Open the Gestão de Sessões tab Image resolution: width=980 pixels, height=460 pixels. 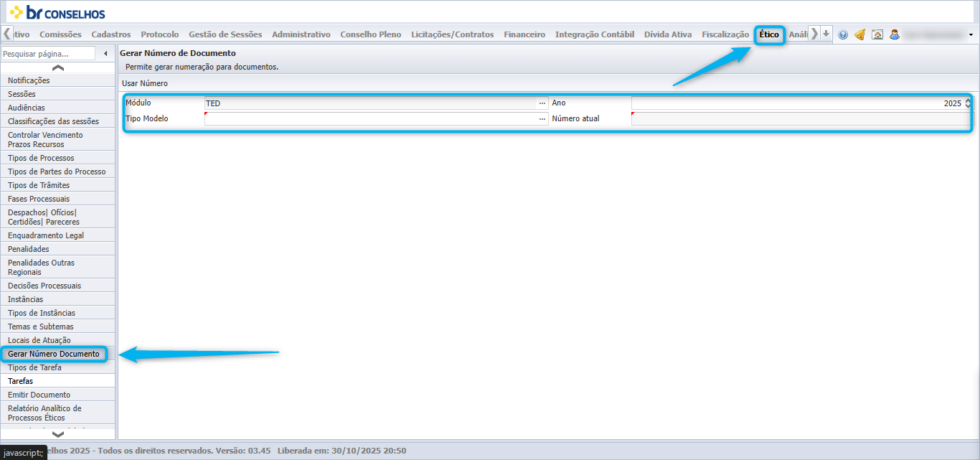click(225, 34)
